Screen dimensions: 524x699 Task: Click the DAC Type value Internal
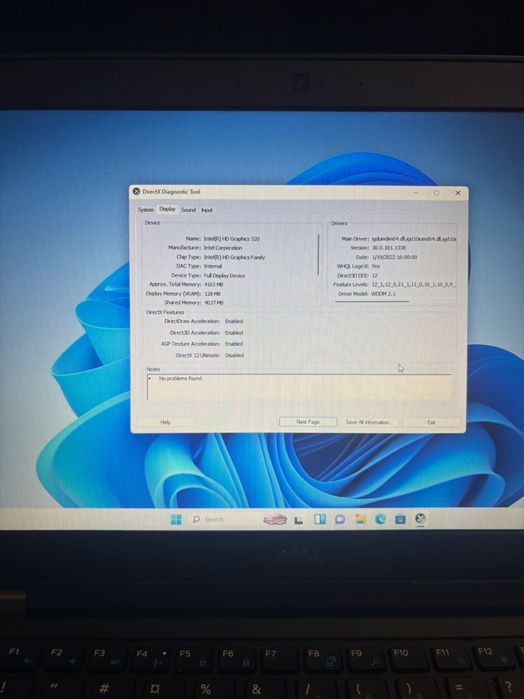(x=213, y=266)
